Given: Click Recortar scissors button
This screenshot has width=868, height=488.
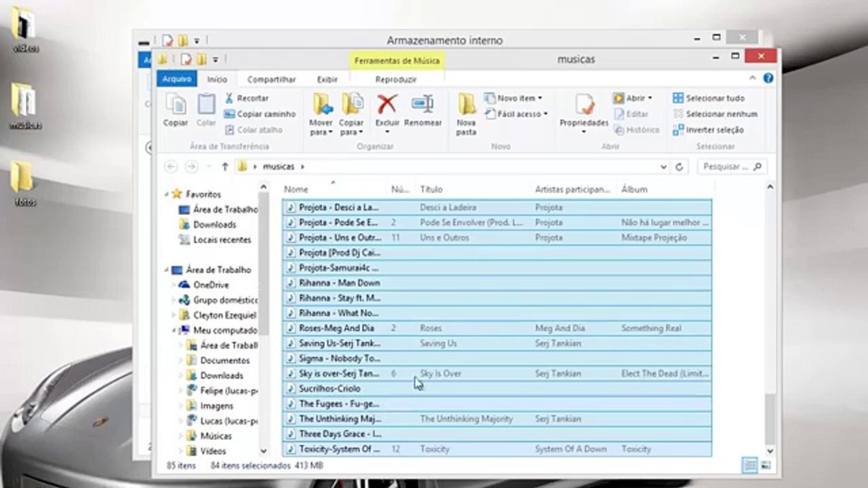Looking at the screenshot, I should (x=247, y=98).
